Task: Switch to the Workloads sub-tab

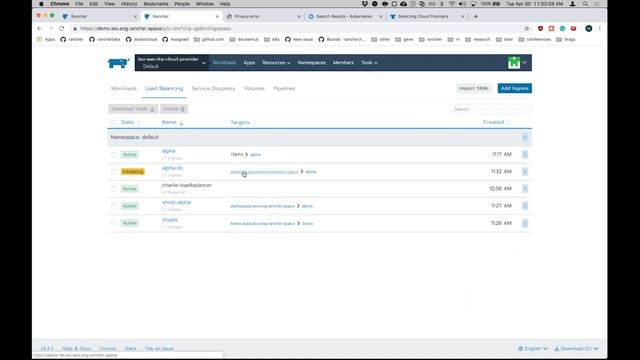Action: (x=124, y=89)
